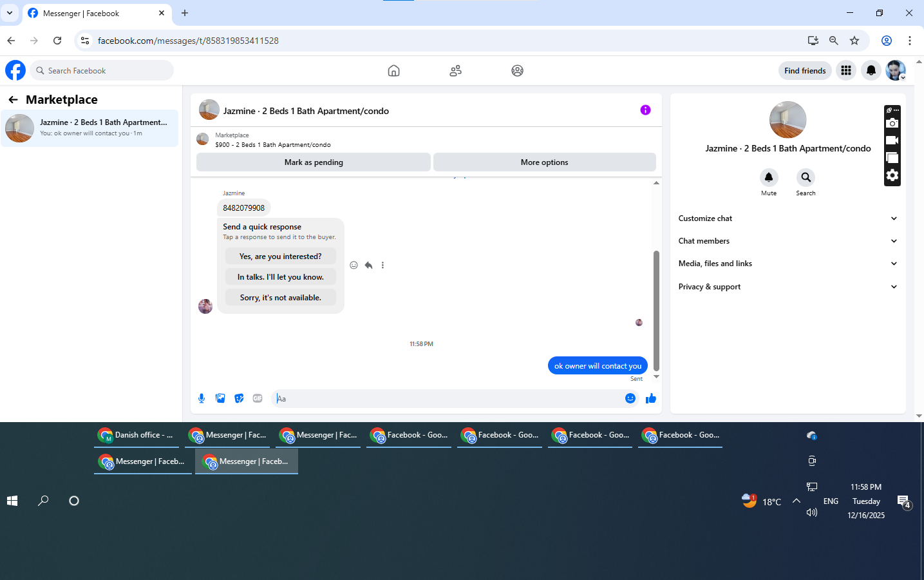Click More options button
924x580 pixels.
pyautogui.click(x=545, y=162)
